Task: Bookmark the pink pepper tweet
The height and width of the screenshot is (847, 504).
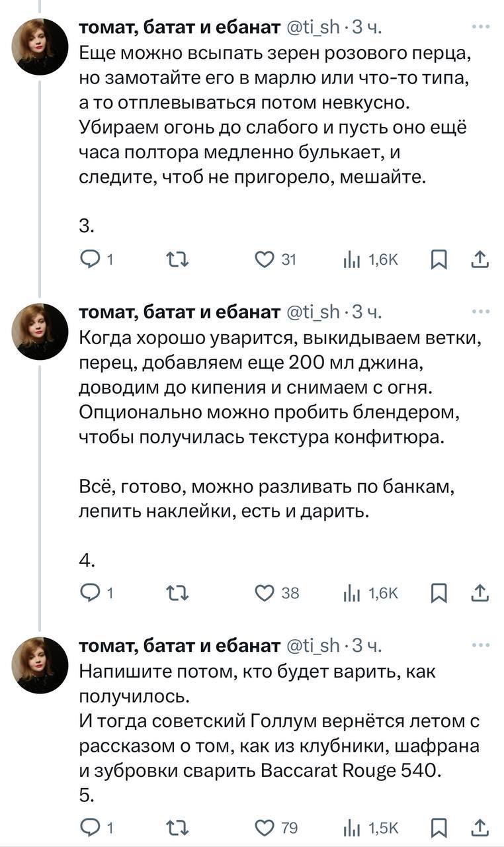Action: [438, 260]
